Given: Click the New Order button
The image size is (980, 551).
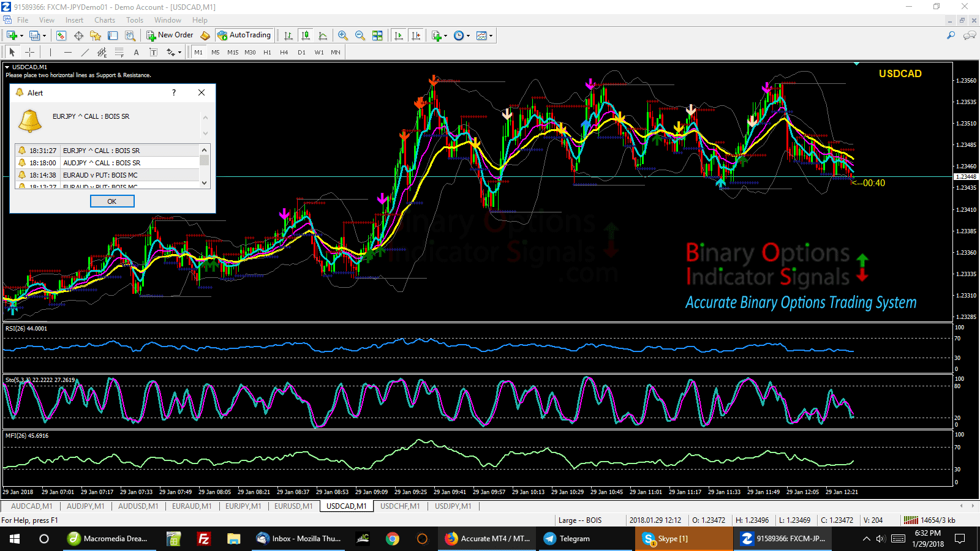Looking at the screenshot, I should click(x=170, y=35).
